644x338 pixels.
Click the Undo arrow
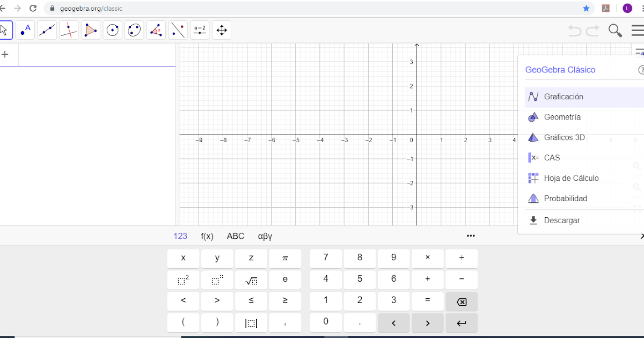(574, 31)
